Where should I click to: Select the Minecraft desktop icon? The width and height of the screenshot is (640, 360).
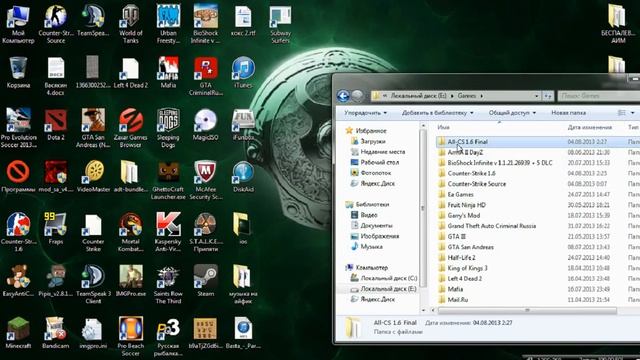pyautogui.click(x=18, y=333)
